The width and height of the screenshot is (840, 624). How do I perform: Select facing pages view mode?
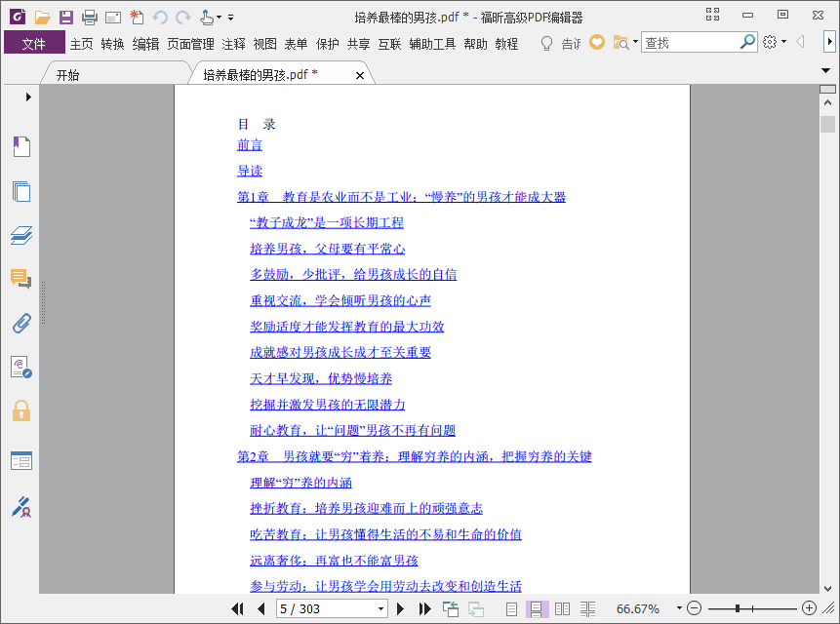[563, 608]
